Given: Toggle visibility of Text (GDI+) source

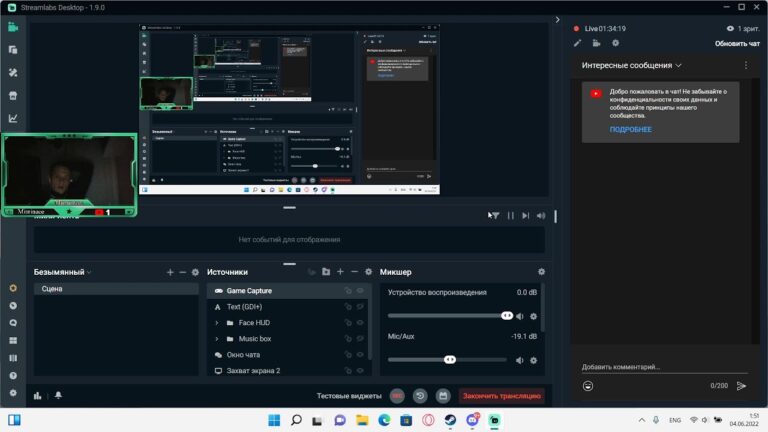Looking at the screenshot, I should coord(360,307).
